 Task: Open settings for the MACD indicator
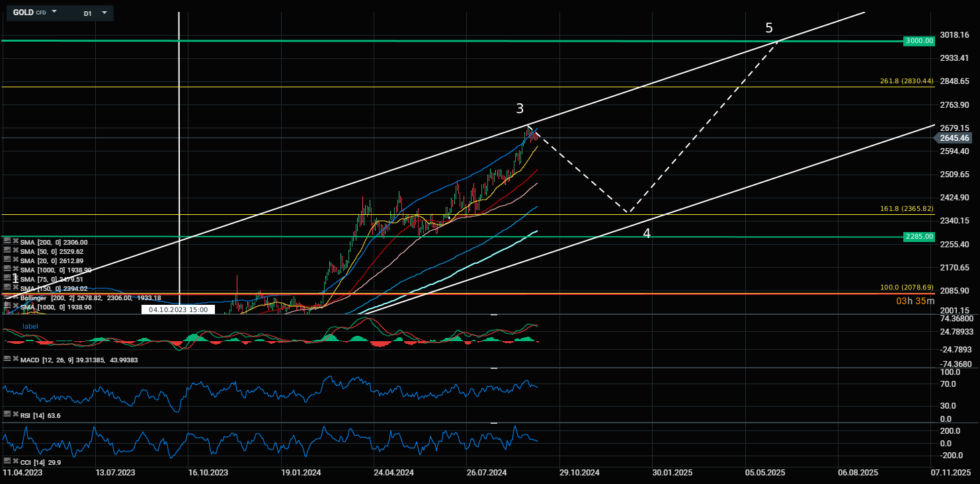coord(7,358)
